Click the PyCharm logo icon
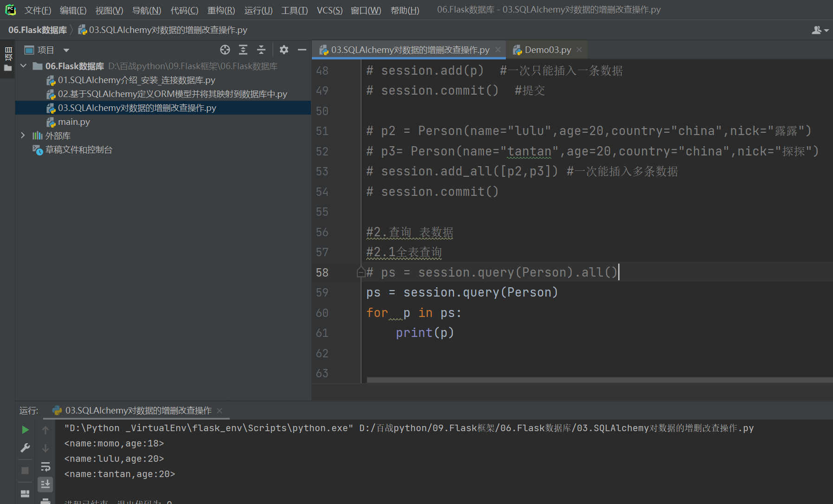The image size is (833, 504). tap(10, 10)
